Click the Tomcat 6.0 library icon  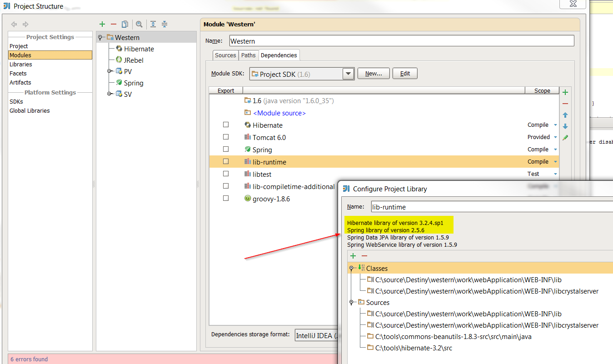tap(248, 137)
